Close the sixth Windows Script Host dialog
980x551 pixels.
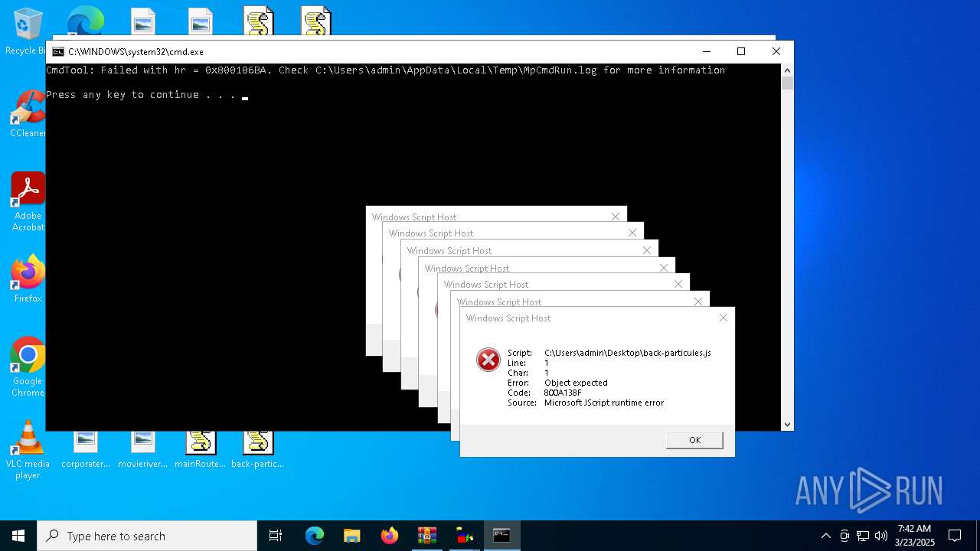[x=698, y=302]
